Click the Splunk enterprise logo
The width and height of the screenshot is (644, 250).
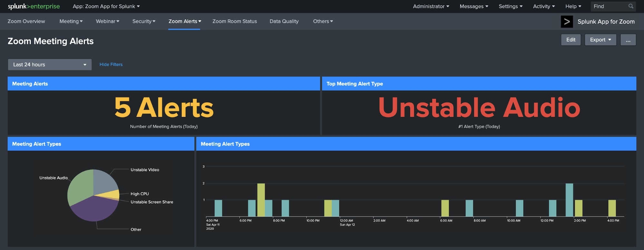coord(34,6)
